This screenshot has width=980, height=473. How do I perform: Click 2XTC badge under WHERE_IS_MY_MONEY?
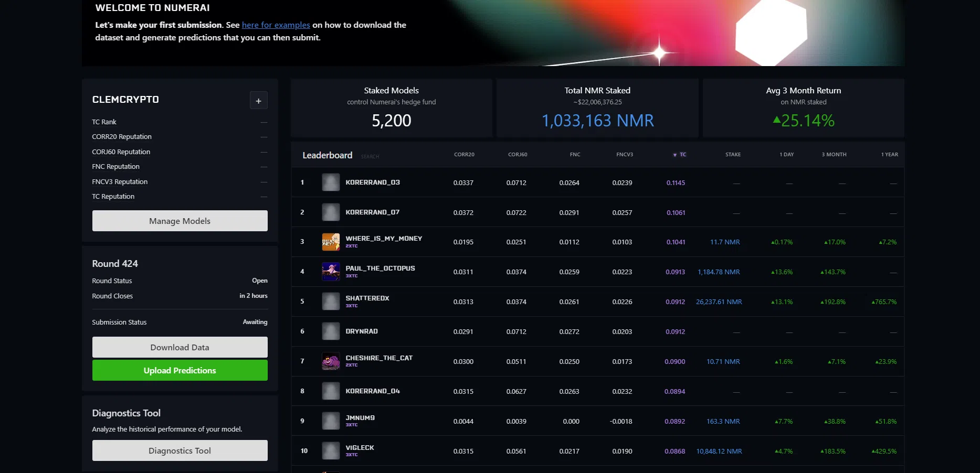tap(352, 246)
